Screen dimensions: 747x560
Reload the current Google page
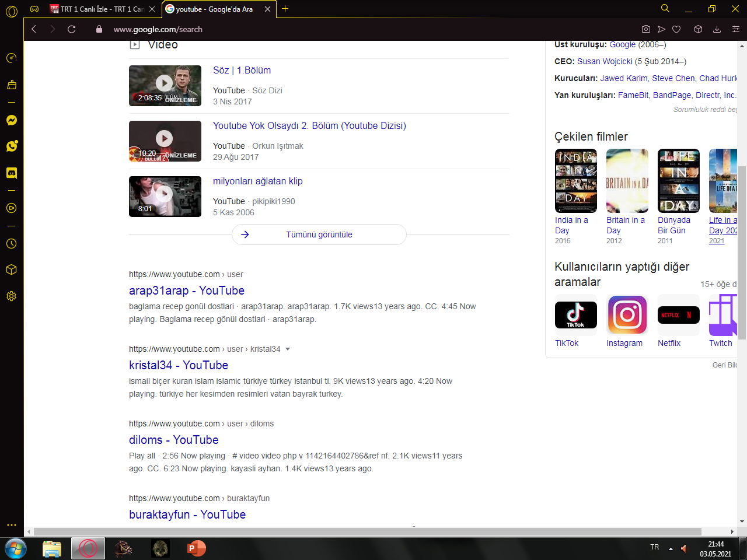pos(72,29)
